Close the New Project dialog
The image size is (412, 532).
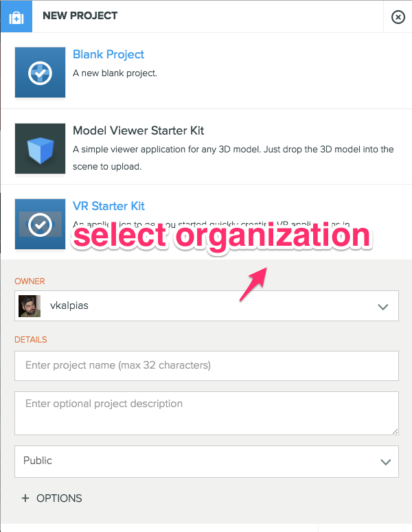point(398,17)
